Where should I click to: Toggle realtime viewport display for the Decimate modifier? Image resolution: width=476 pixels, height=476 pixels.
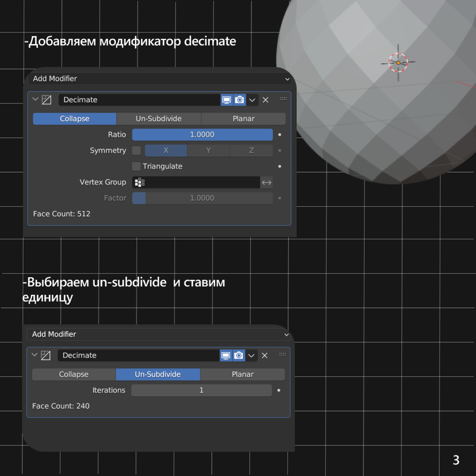coord(226,100)
